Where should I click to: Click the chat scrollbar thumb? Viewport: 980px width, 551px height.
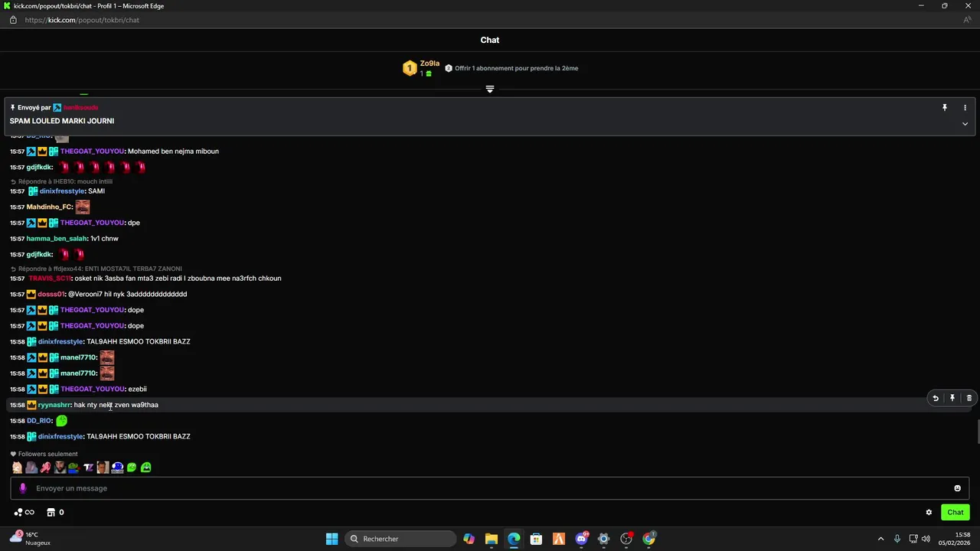[977, 432]
